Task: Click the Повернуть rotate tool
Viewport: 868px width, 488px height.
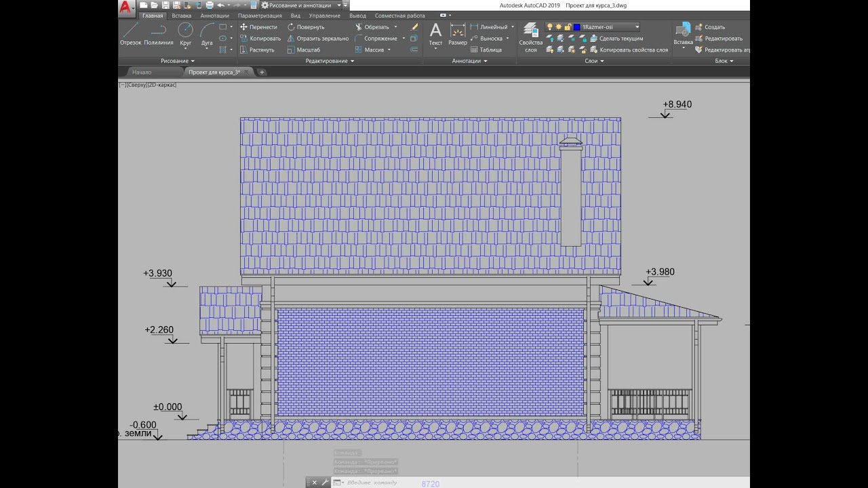Action: coord(306,27)
